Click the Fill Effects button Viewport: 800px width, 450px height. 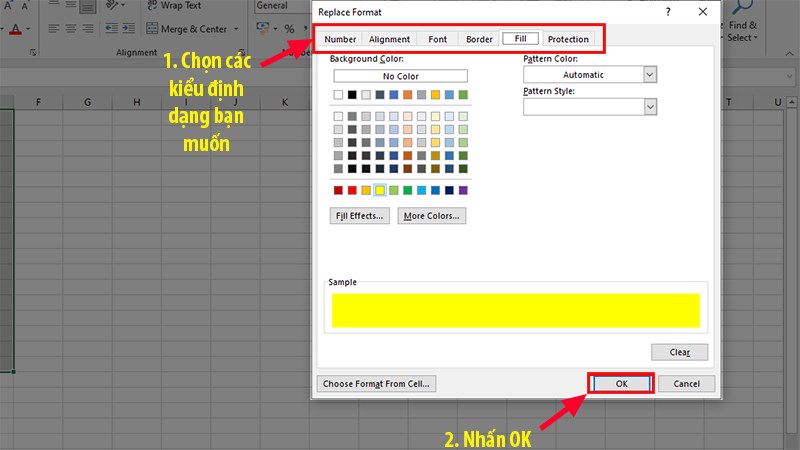359,216
